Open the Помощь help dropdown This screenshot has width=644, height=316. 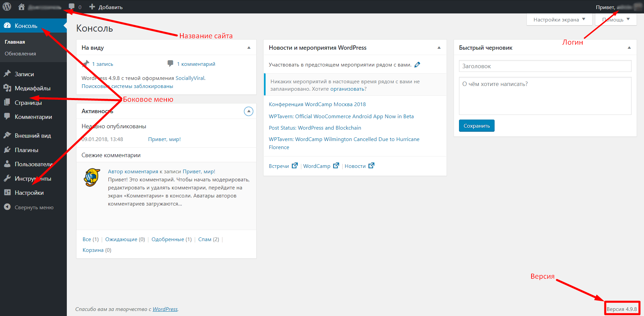click(616, 19)
